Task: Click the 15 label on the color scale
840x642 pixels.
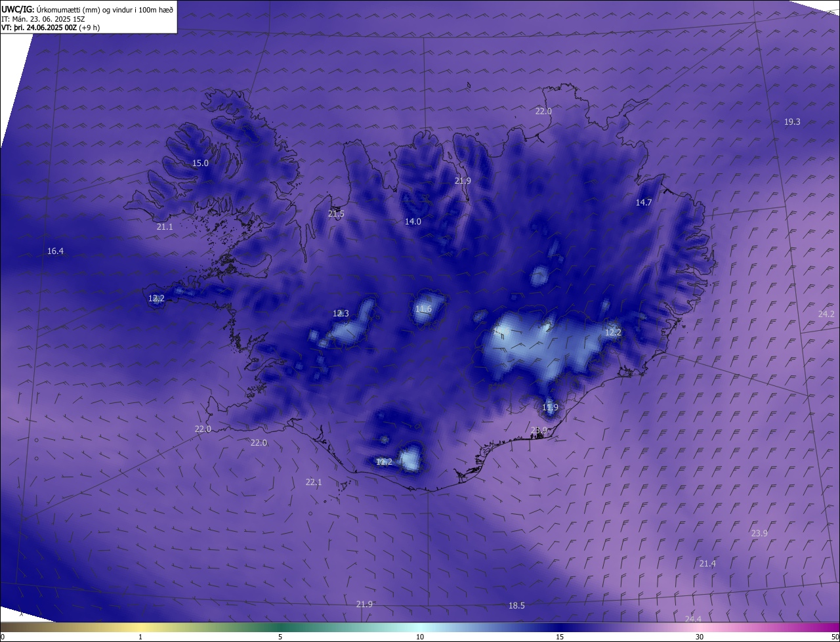Action: 560,637
